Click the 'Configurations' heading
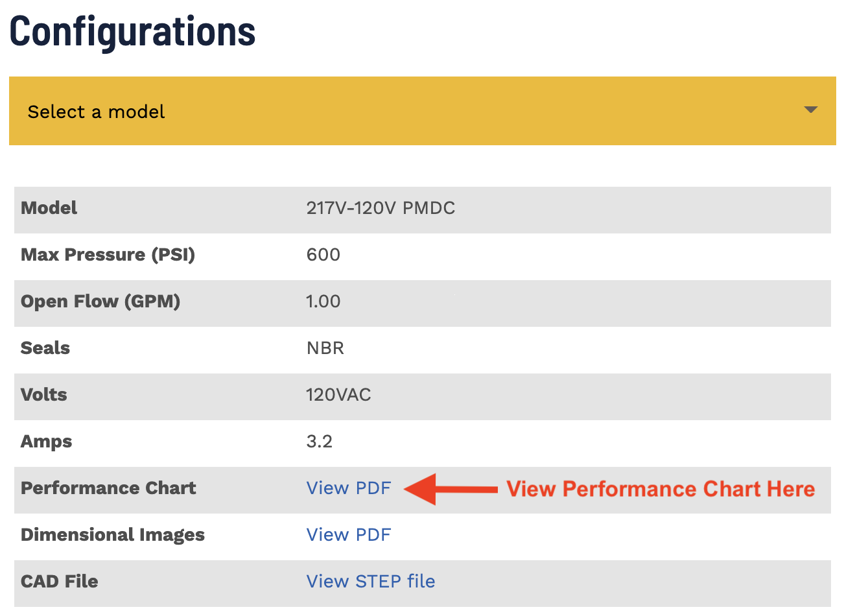 pyautogui.click(x=132, y=30)
